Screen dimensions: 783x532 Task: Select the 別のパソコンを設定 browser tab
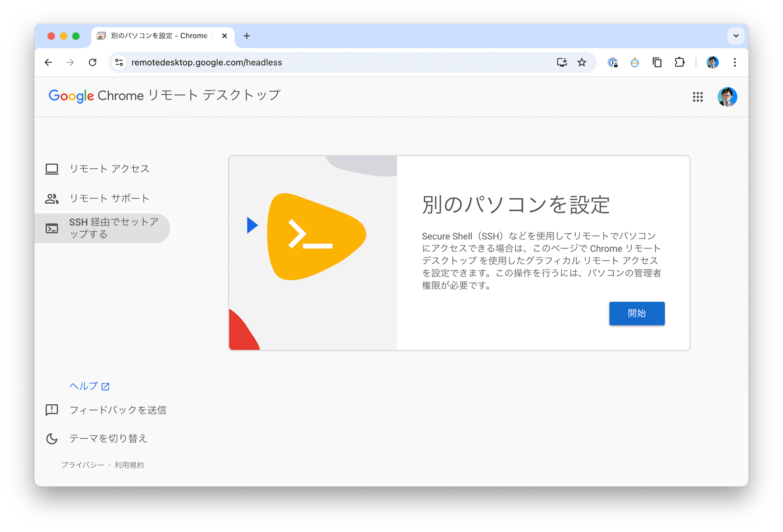(163, 36)
